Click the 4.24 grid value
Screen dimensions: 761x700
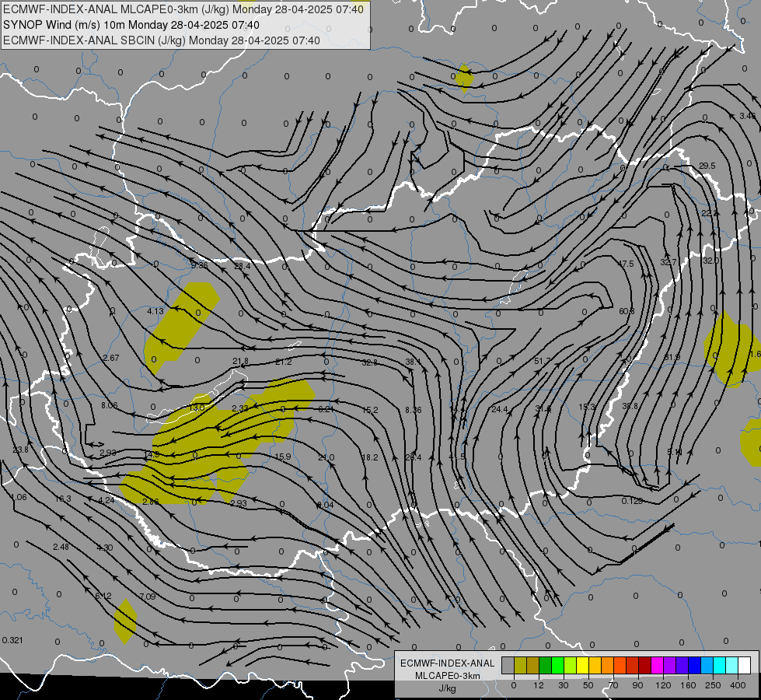(x=106, y=500)
